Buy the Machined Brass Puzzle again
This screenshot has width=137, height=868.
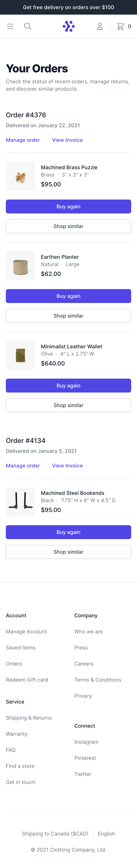click(68, 206)
